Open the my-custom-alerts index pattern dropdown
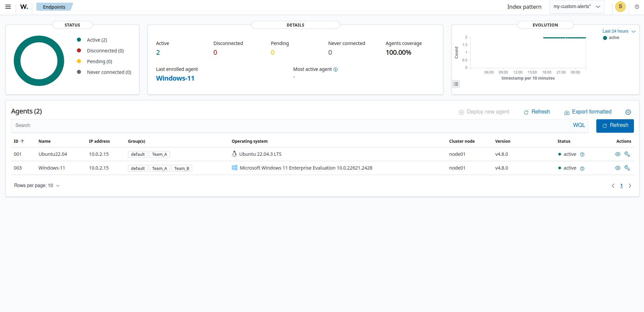The height and width of the screenshot is (312, 644). point(576,6)
